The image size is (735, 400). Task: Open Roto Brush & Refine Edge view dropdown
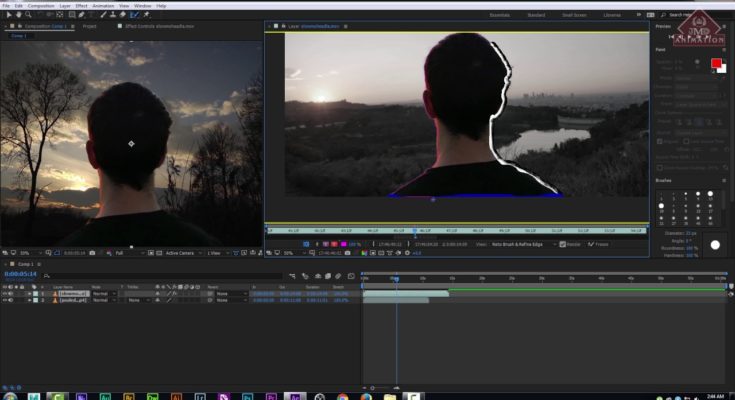point(524,244)
